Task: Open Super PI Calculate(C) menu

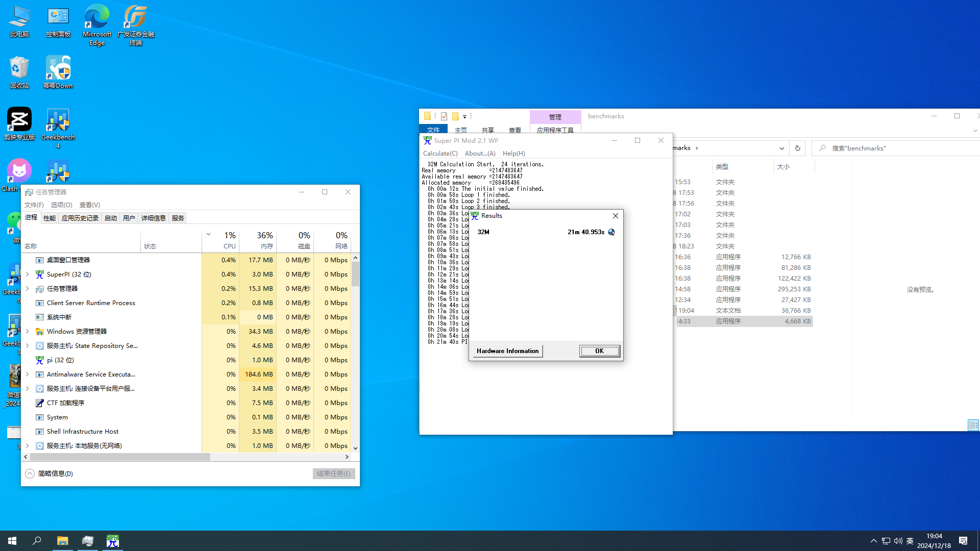Action: (x=440, y=153)
